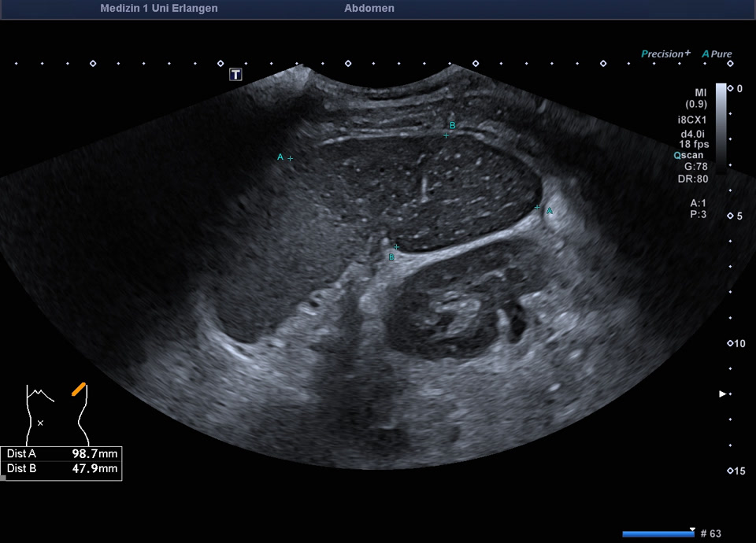Select the left caliper A cross marker
The width and height of the screenshot is (756, 543).
tap(290, 158)
